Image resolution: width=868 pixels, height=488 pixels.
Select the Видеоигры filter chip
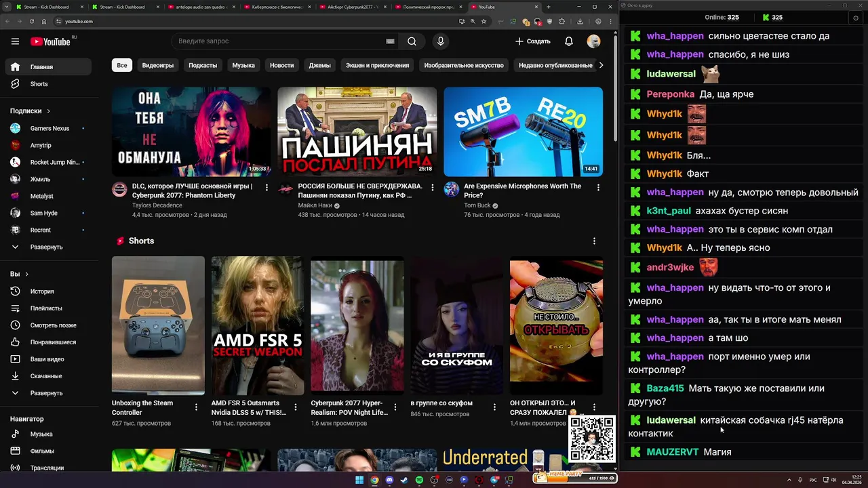pos(158,66)
